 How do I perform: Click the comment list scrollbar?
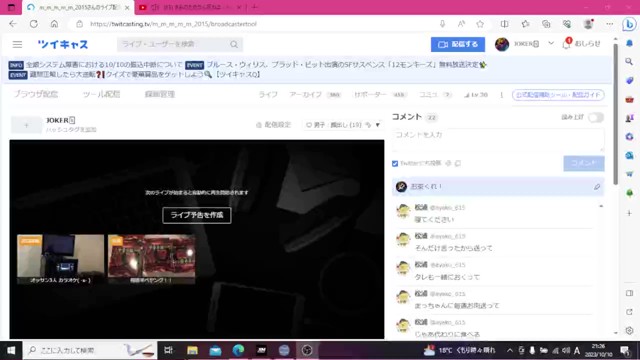tap(601, 269)
